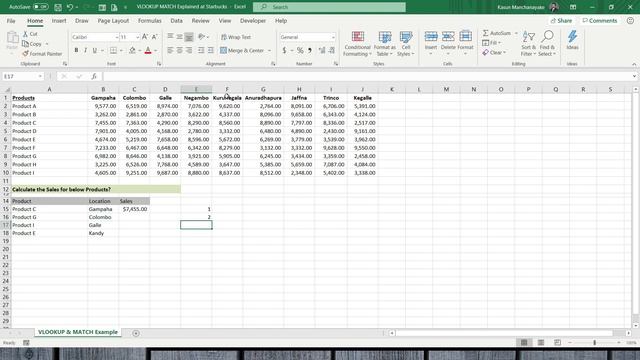640x360 pixels.
Task: Apply Comma Style icon
Action: click(310, 50)
